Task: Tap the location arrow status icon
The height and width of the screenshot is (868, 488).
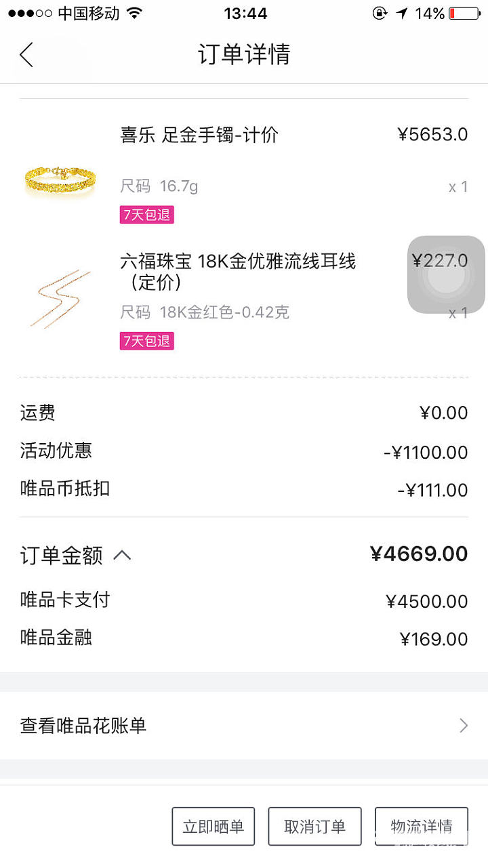Action: point(403,14)
